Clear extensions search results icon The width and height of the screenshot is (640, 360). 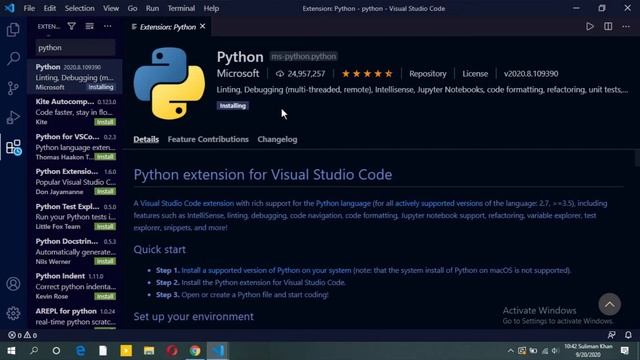pos(89,26)
